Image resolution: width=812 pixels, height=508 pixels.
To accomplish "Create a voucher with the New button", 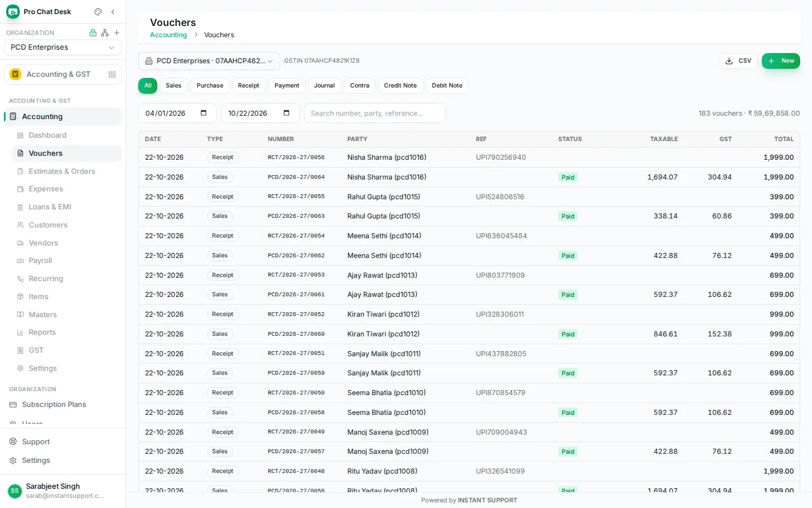I will 781,61.
